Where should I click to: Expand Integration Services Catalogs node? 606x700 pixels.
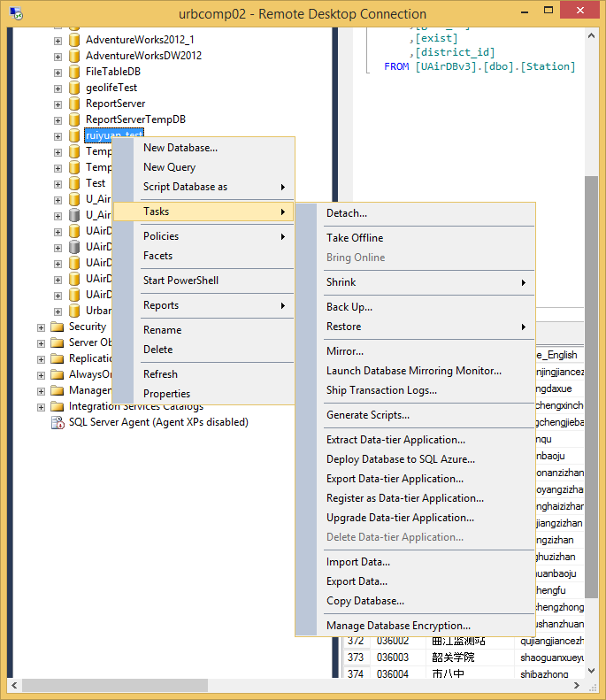click(42, 406)
